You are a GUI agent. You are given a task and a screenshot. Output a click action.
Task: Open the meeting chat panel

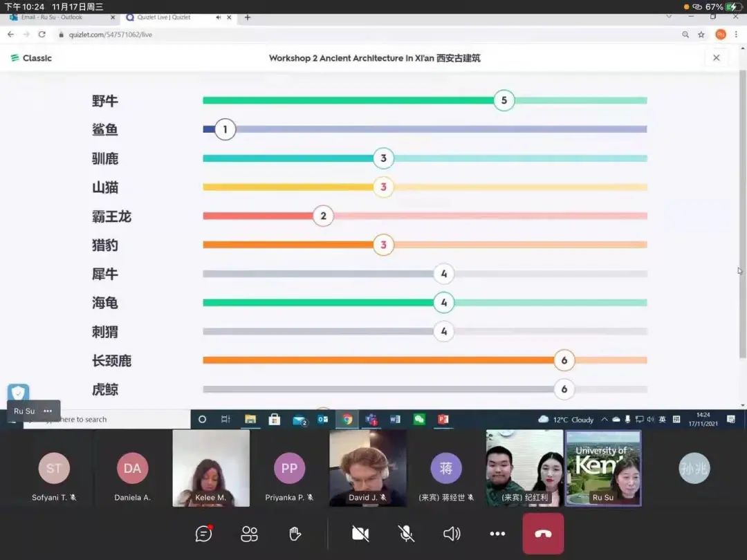click(x=203, y=533)
